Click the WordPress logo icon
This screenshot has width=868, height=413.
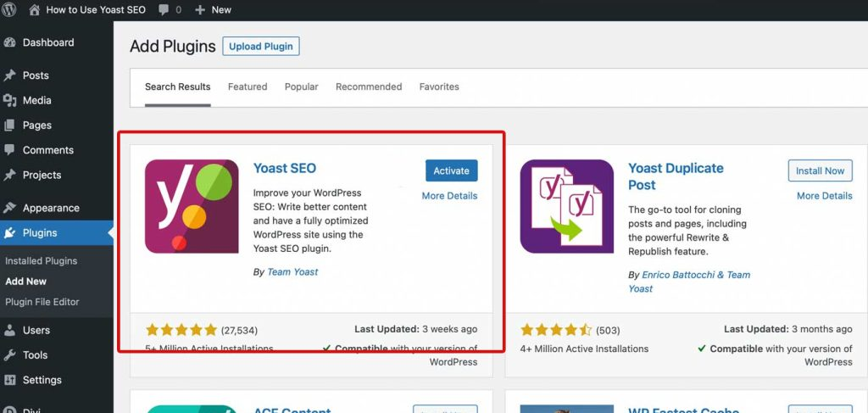10,10
